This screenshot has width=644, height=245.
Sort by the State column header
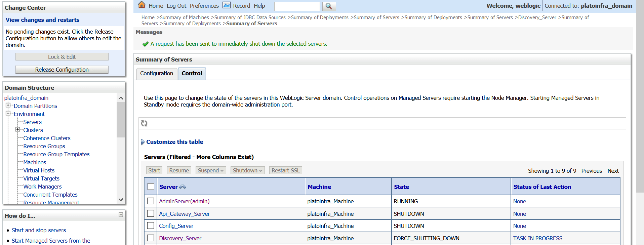pos(401,187)
